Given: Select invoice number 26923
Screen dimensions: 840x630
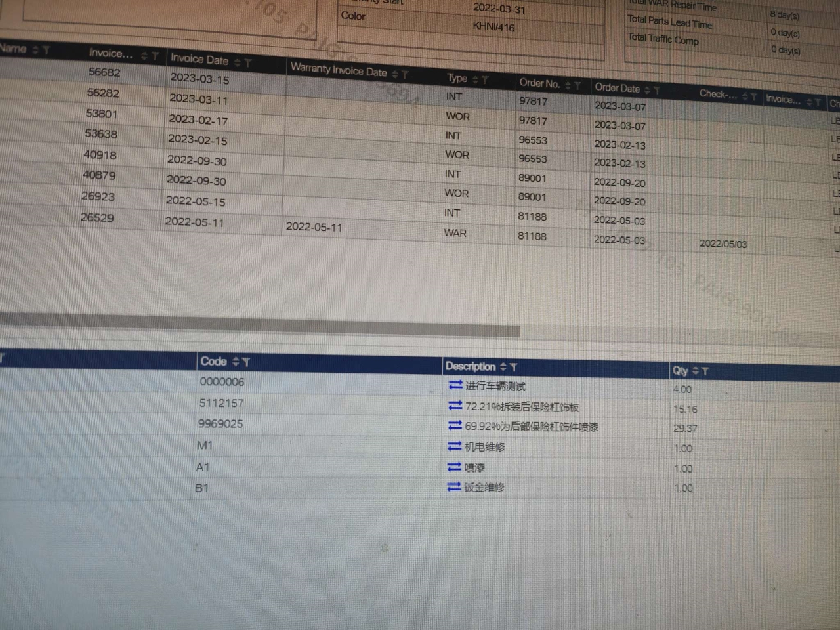Looking at the screenshot, I should 98,196.
